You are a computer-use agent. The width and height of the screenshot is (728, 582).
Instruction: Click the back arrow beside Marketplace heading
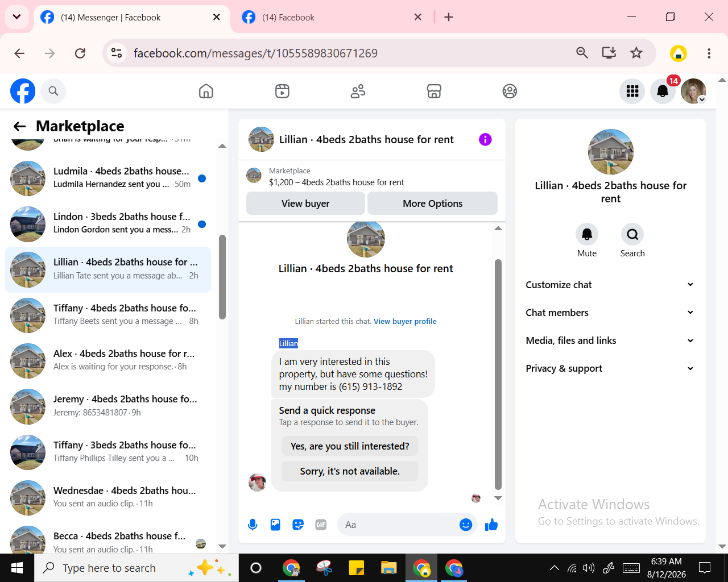[x=20, y=126]
